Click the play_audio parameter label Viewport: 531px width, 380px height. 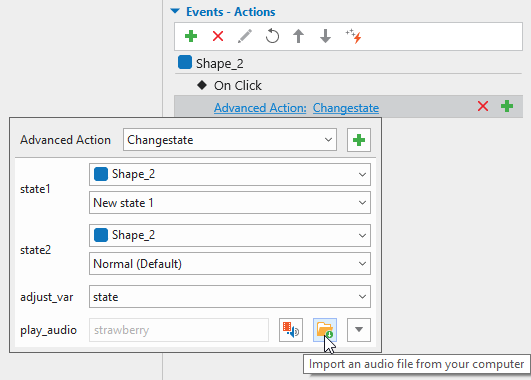pos(48,330)
